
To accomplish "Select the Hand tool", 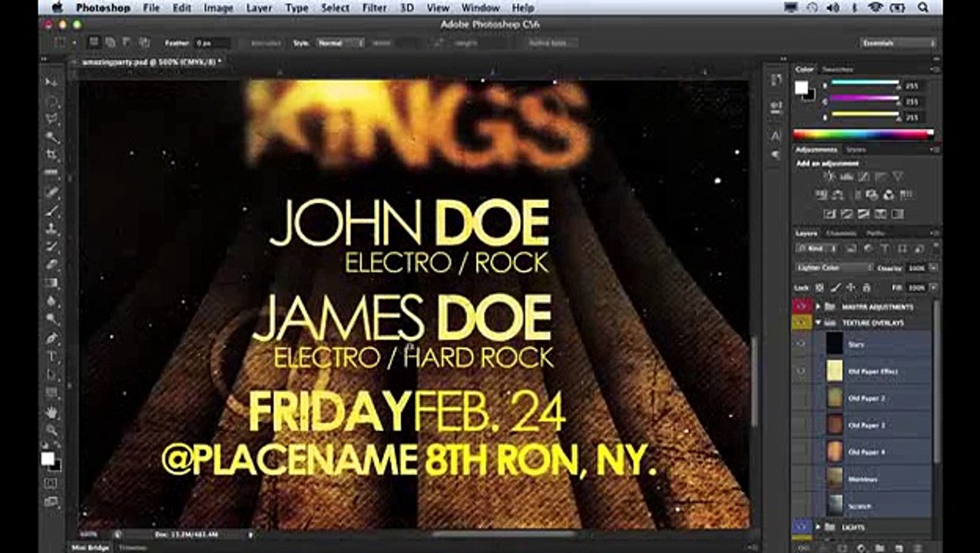I will (51, 411).
